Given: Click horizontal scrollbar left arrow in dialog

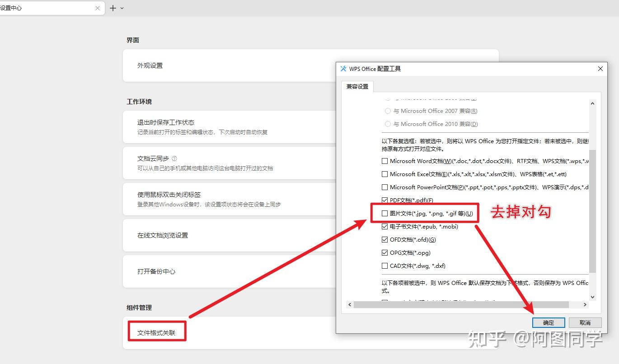Looking at the screenshot, I should [x=350, y=305].
